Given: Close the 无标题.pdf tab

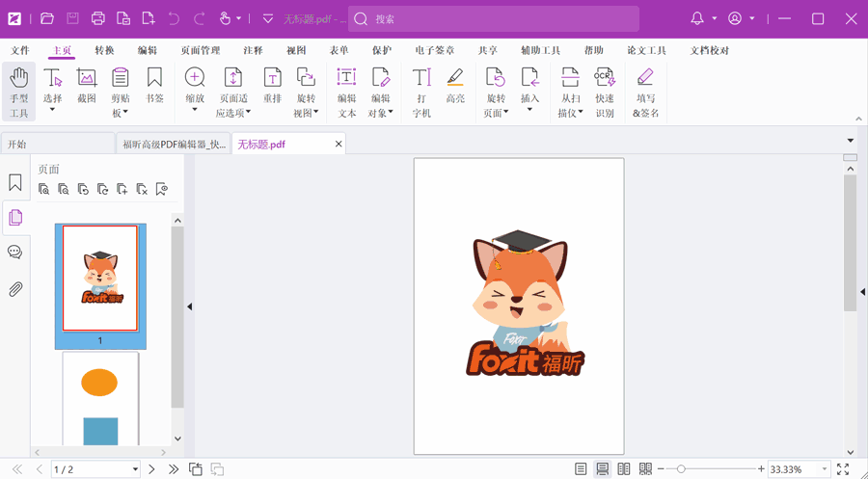Looking at the screenshot, I should 339,145.
